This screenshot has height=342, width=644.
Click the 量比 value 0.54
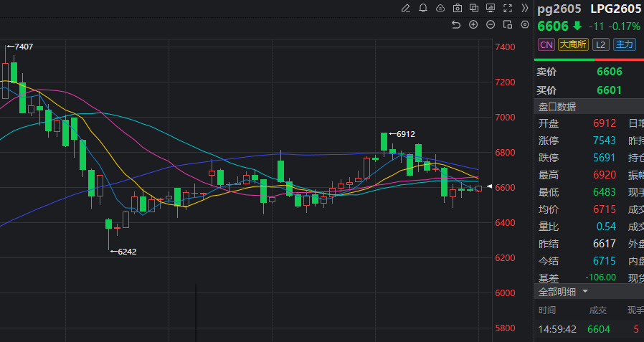607,227
